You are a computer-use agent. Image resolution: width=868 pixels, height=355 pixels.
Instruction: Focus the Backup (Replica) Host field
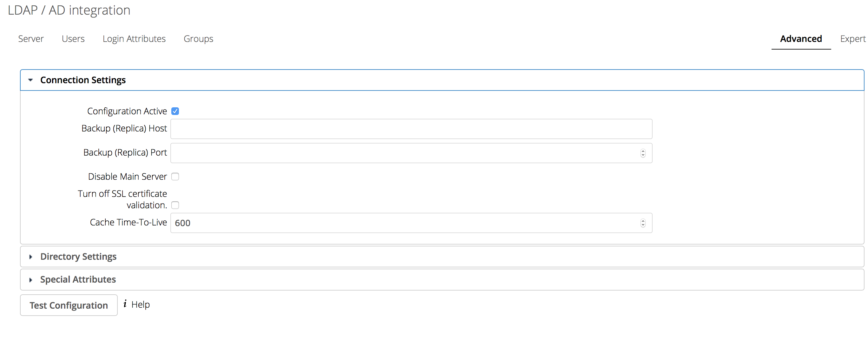(x=411, y=129)
